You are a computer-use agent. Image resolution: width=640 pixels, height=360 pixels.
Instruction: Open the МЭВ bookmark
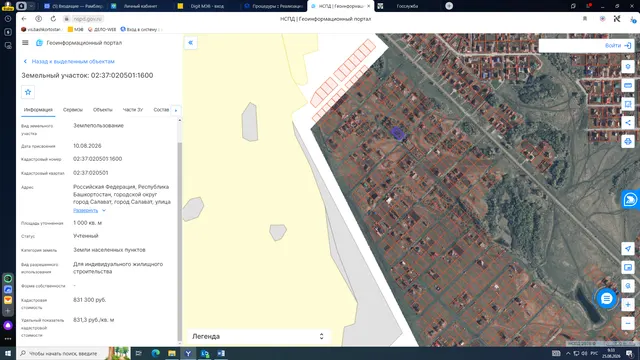(x=76, y=29)
